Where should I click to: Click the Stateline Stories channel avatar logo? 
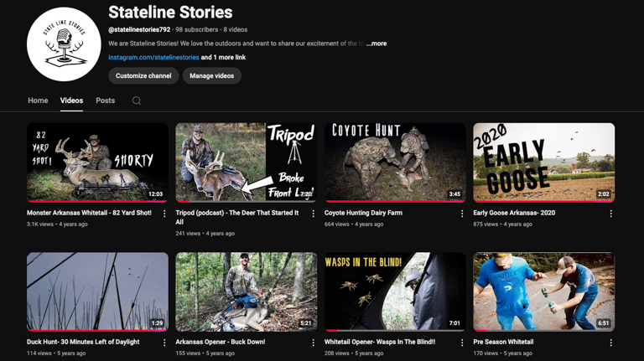click(x=64, y=44)
